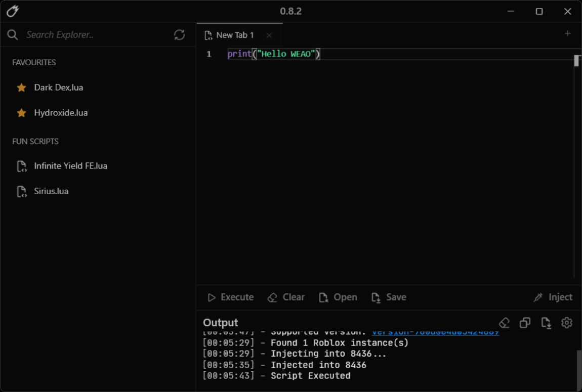The height and width of the screenshot is (392, 582).
Task: Click the 'Script Executed' output line
Action: pos(276,376)
